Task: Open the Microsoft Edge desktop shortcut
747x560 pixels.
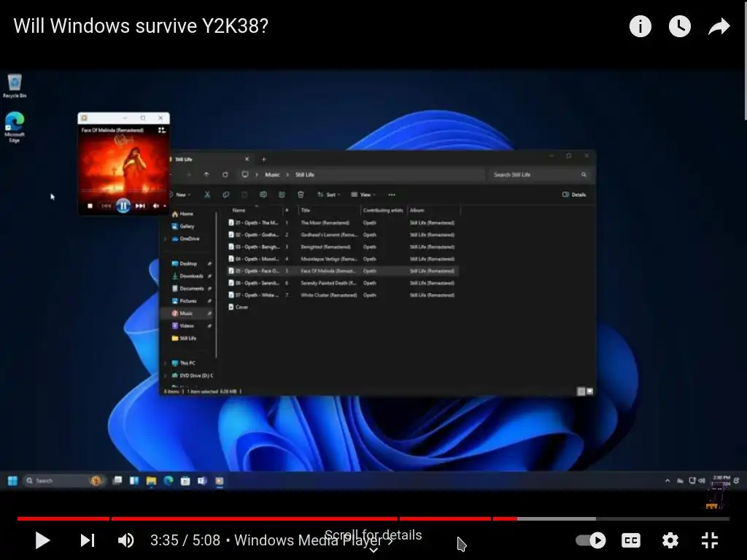Action: (x=15, y=127)
